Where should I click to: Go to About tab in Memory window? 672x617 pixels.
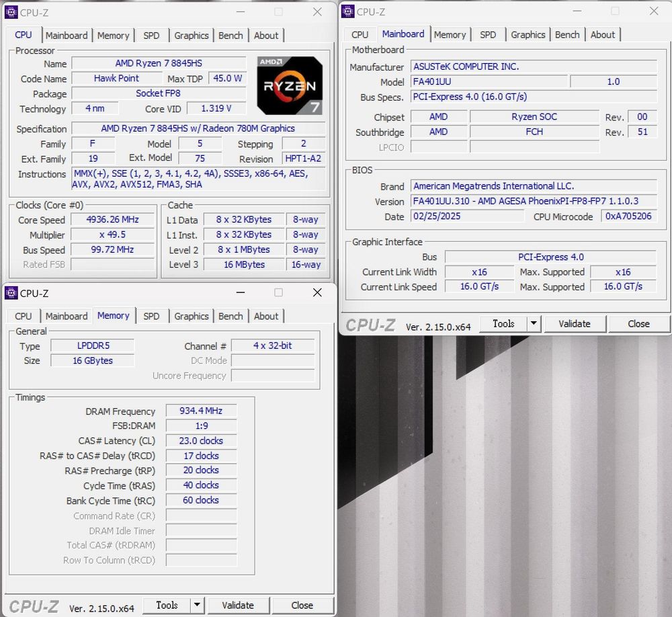[266, 317]
